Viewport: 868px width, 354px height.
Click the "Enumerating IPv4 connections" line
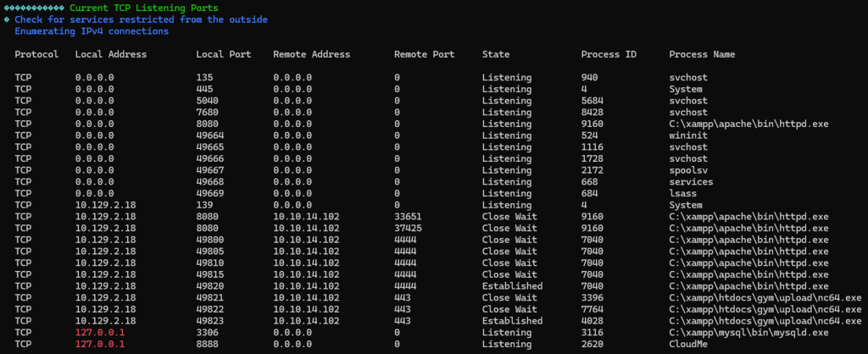(92, 31)
